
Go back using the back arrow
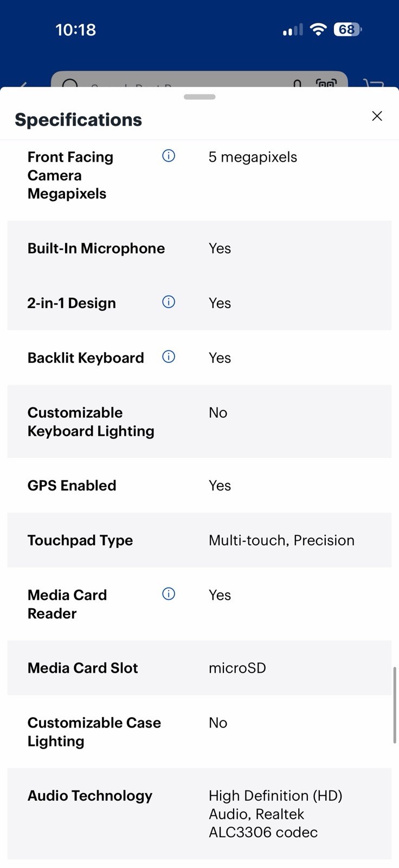point(23,84)
